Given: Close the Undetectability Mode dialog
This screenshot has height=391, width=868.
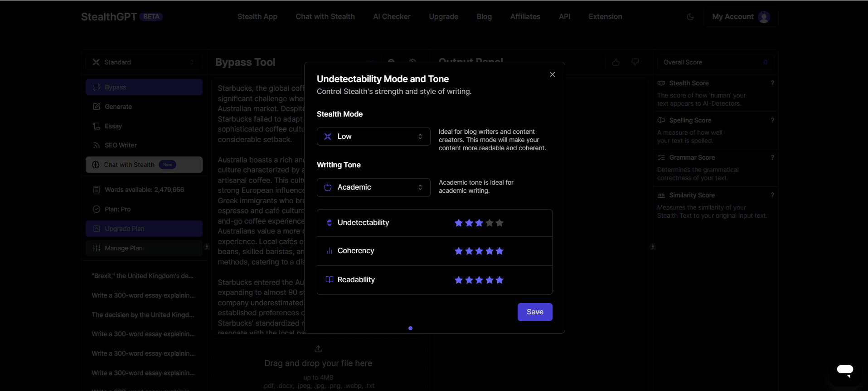Looking at the screenshot, I should click(x=552, y=74).
